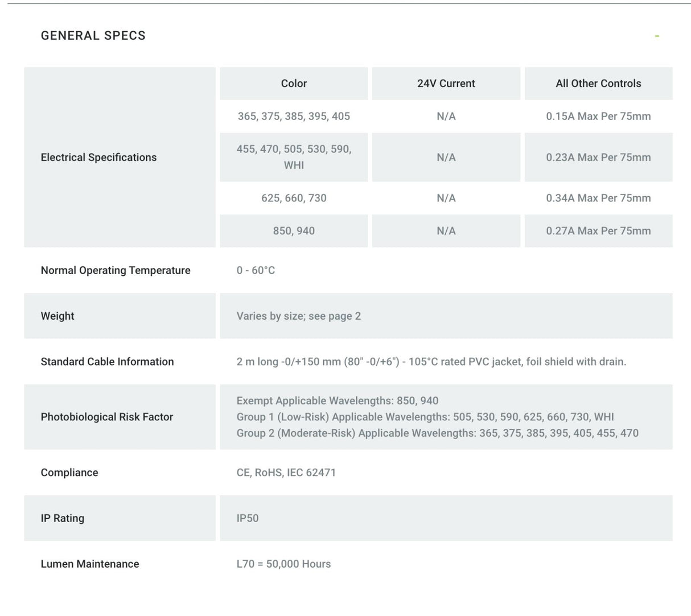Select the All Other Controls column header
The height and width of the screenshot is (616, 691).
[598, 84]
